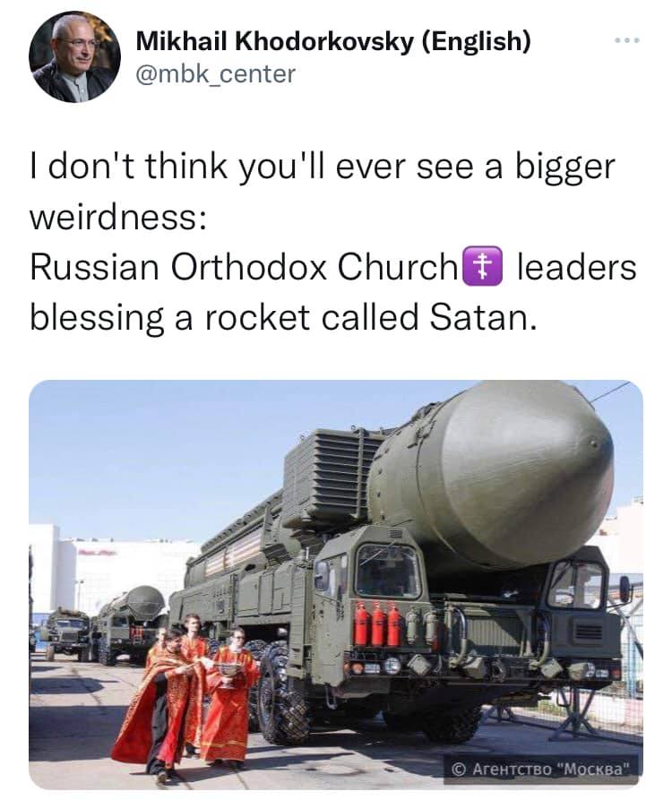Viewport: 672px width, 800px height.
Task: Click the word 'weirdness:' in the tweet
Action: click(118, 218)
